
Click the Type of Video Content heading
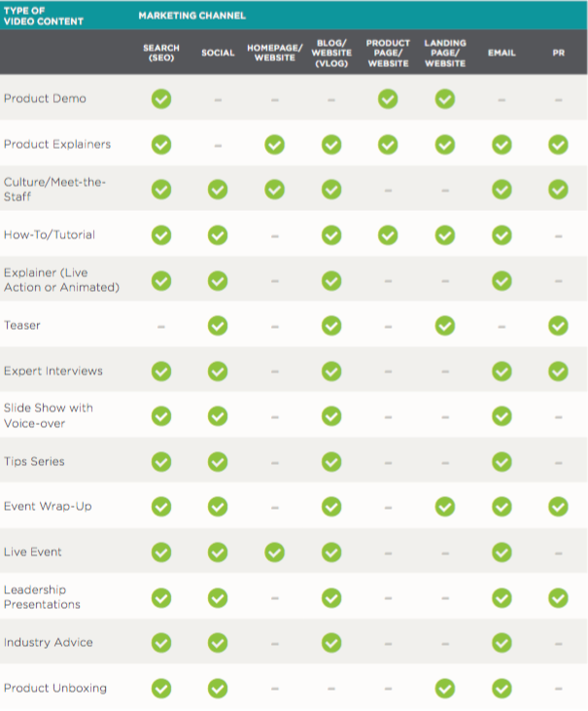[44, 16]
